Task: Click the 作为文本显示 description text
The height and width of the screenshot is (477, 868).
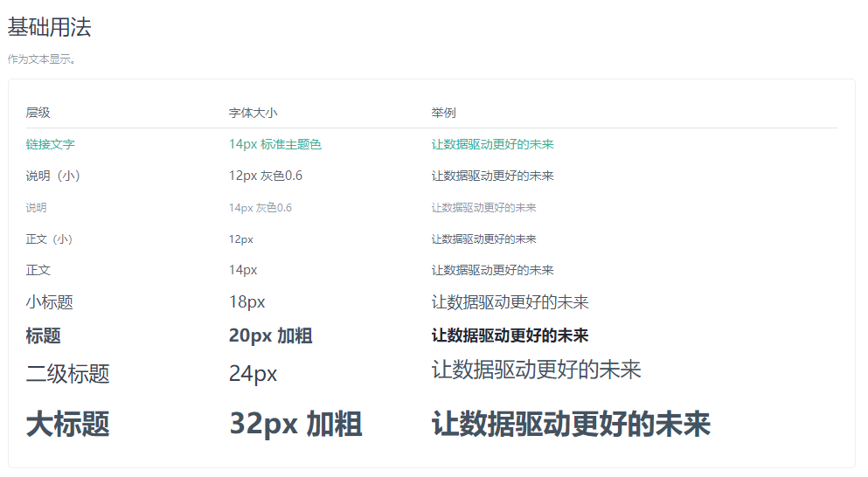Action: 42,59
